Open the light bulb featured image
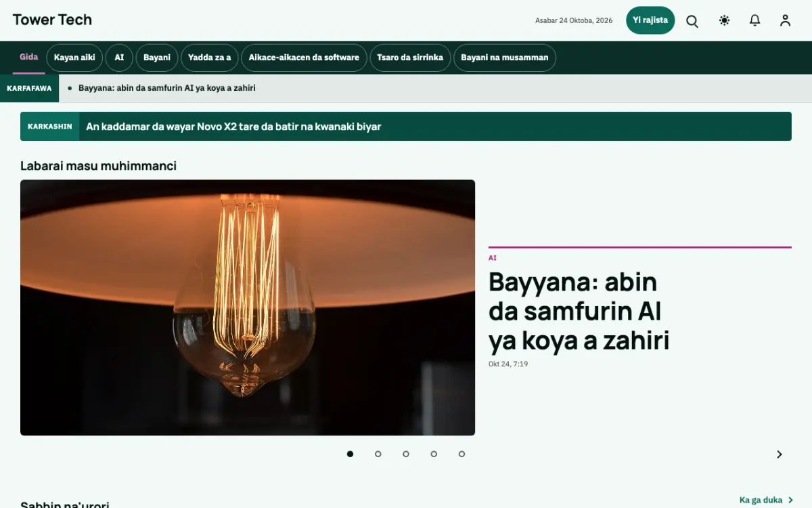 248,308
